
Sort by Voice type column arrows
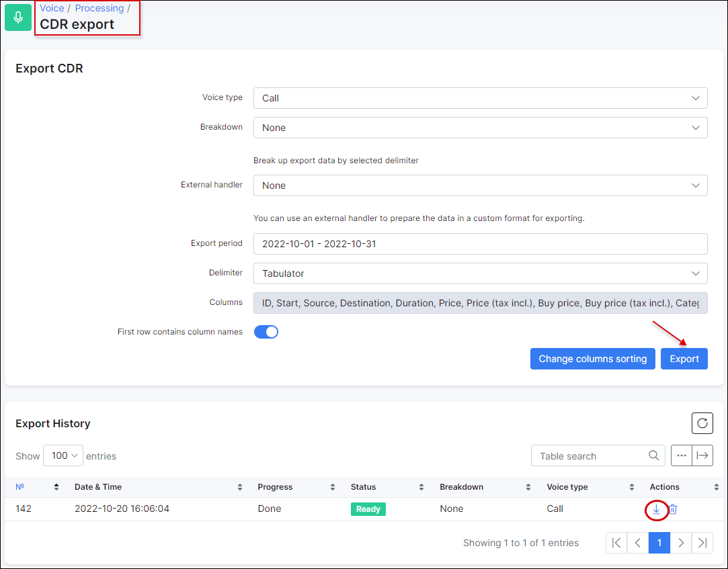point(631,487)
